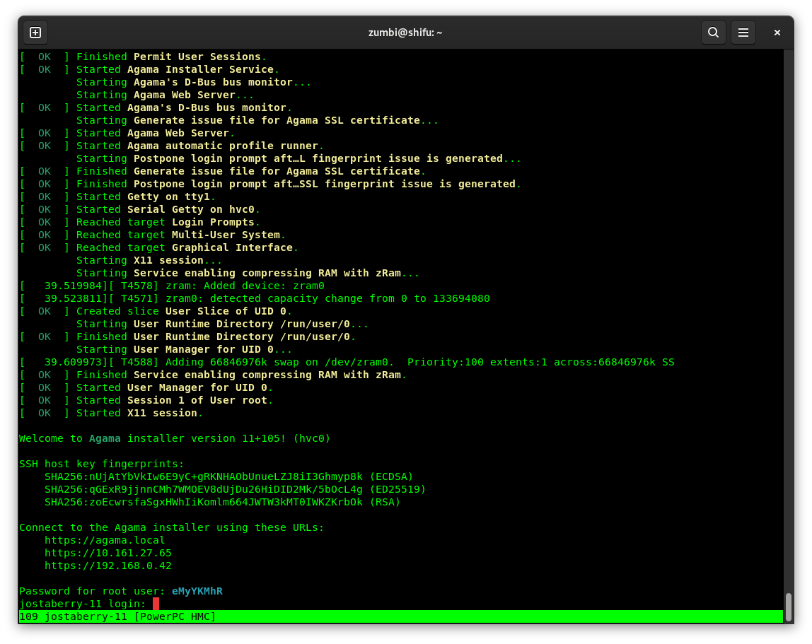This screenshot has height=644, width=812.
Task: Click the red cursor at login prompt
Action: click(156, 604)
